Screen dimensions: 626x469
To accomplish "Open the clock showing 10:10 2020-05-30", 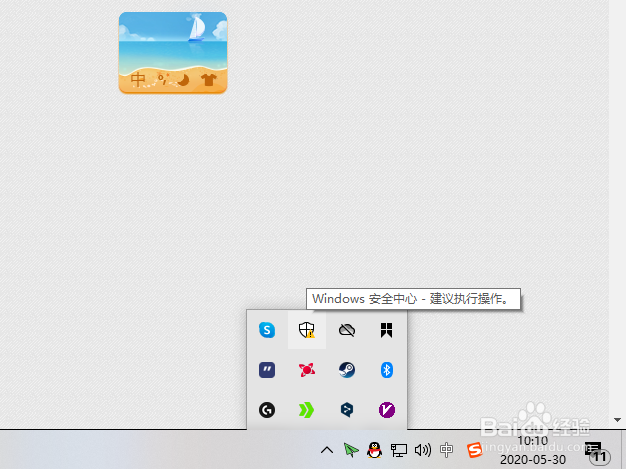I will coord(533,450).
